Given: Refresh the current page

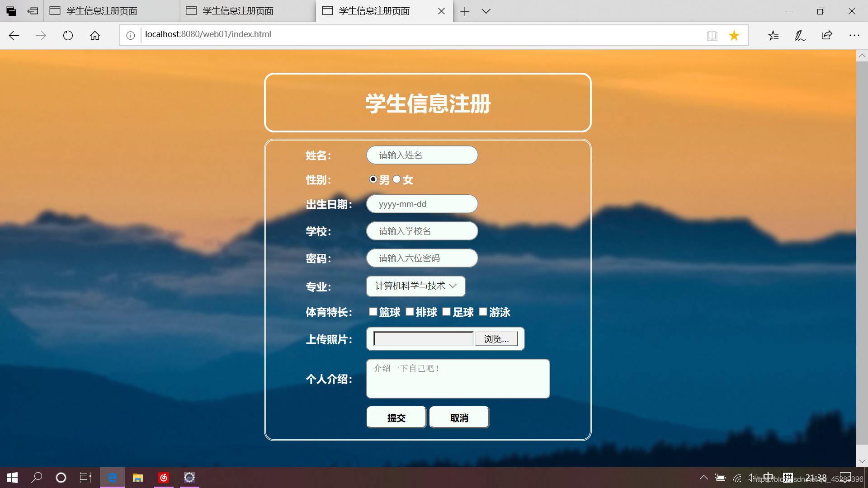Looking at the screenshot, I should pyautogui.click(x=68, y=35).
